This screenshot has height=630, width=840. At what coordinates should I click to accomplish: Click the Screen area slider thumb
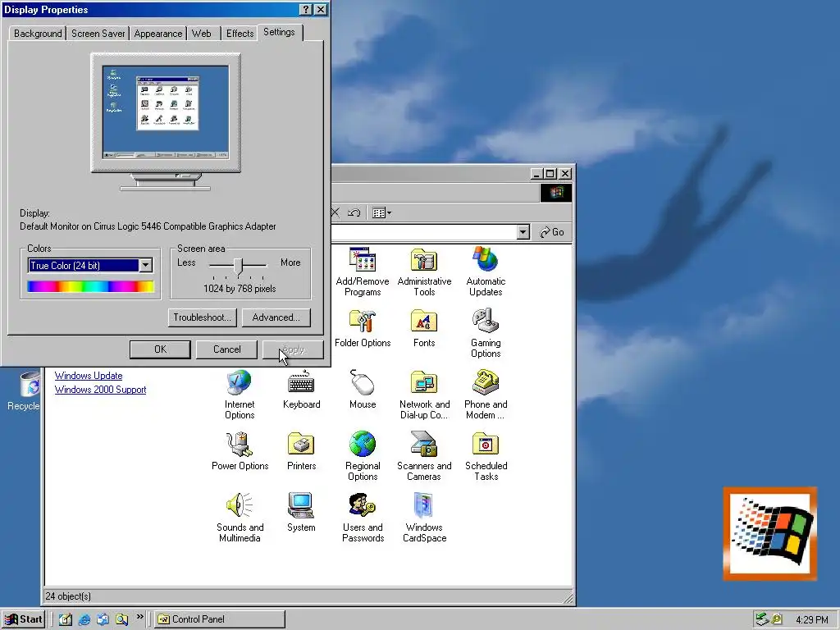click(239, 266)
